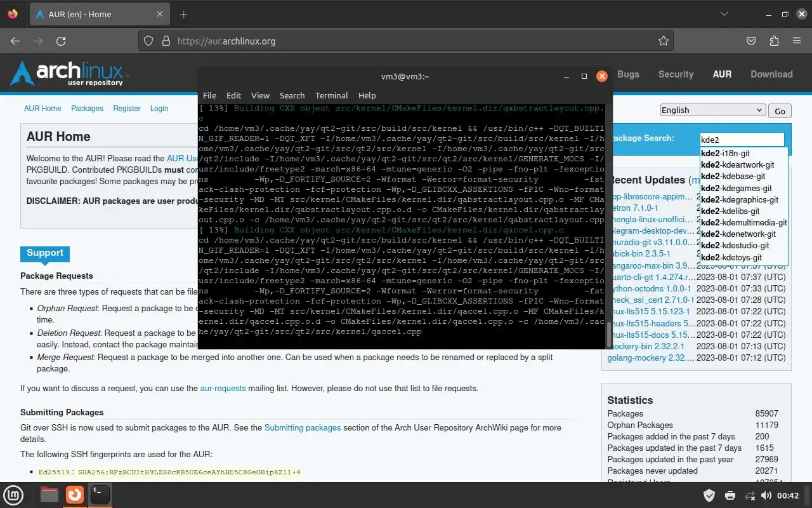Screen dimensions: 812x508
Task: Select kde2-kdegraphics-git suggestion
Action: click(x=743, y=200)
